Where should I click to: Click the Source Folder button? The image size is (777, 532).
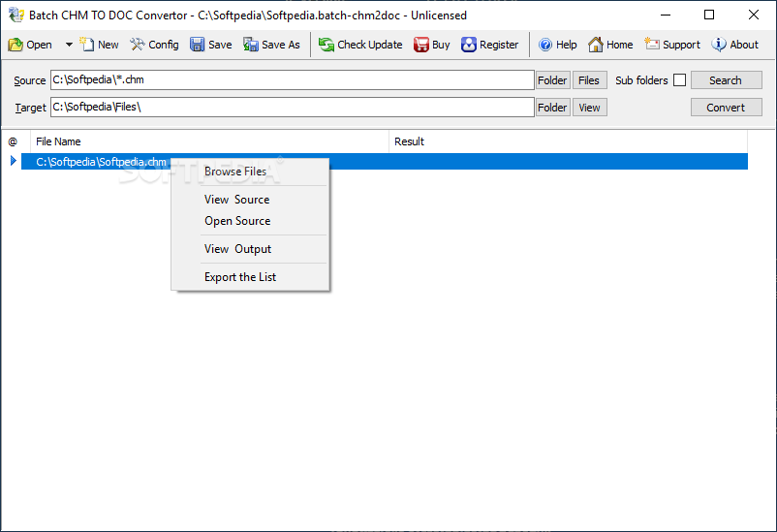pos(552,80)
